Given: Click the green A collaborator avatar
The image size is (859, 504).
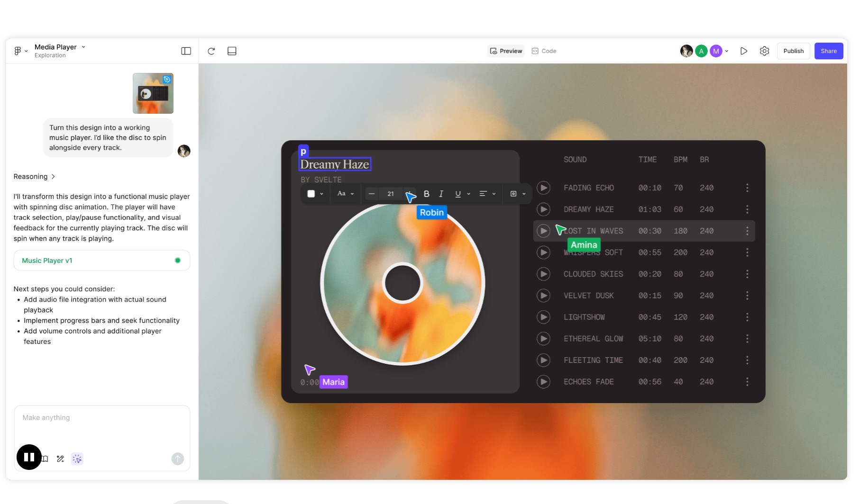Looking at the screenshot, I should 701,51.
